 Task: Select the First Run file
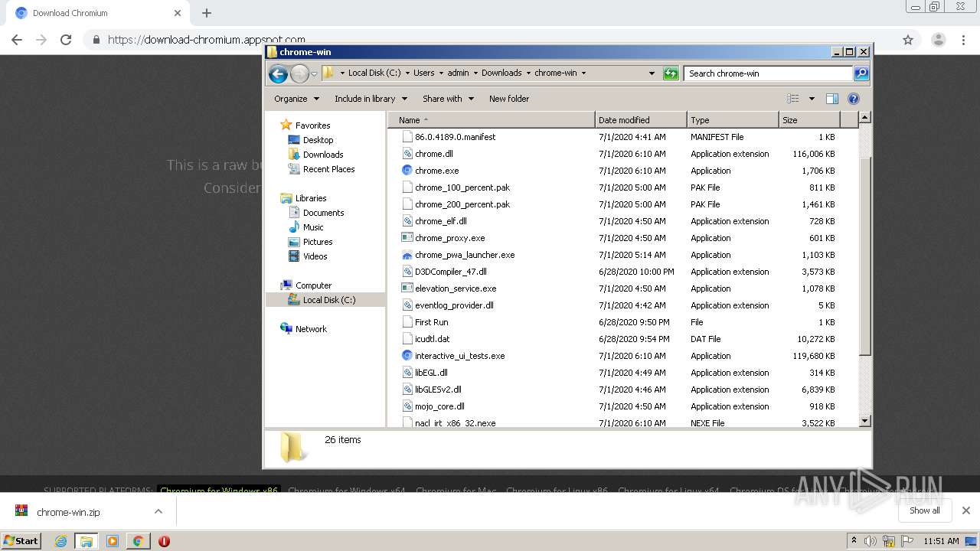tap(431, 322)
